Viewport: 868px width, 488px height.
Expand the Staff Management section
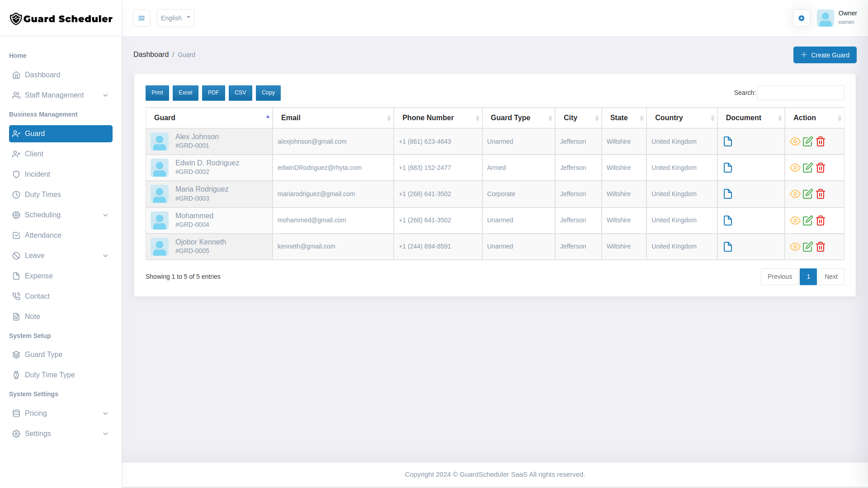(54, 95)
